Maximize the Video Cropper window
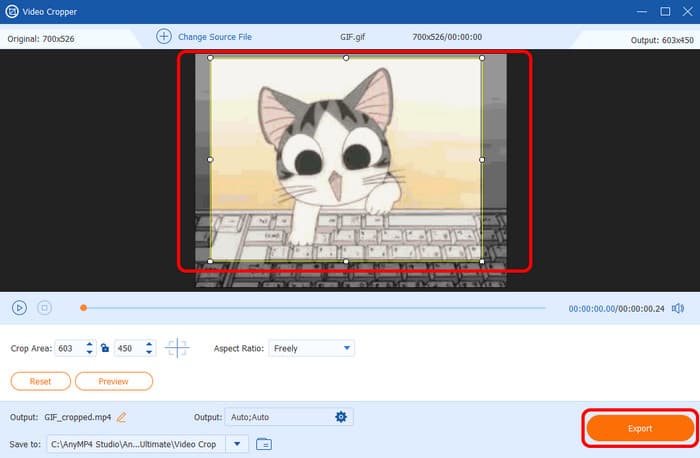700x458 pixels. click(665, 12)
